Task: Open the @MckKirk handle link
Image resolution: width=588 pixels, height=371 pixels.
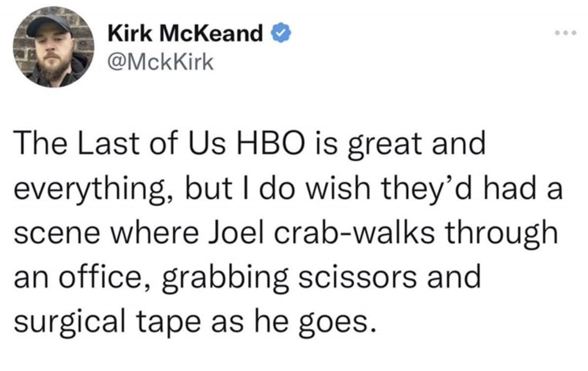Action: click(x=160, y=62)
